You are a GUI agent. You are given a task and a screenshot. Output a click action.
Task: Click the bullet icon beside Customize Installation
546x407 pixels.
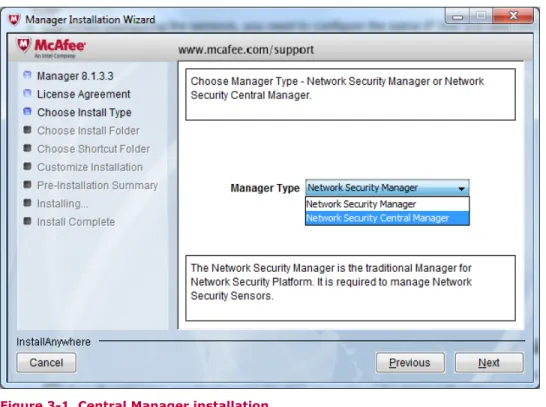click(x=27, y=166)
